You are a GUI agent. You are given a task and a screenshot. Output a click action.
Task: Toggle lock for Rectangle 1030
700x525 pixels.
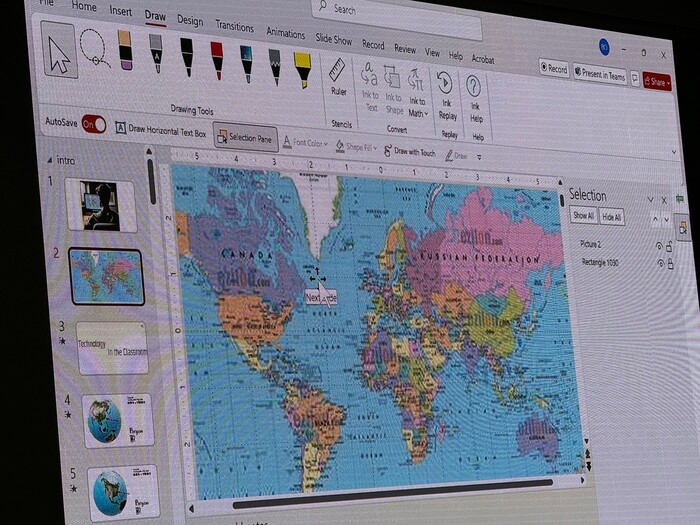(x=671, y=265)
